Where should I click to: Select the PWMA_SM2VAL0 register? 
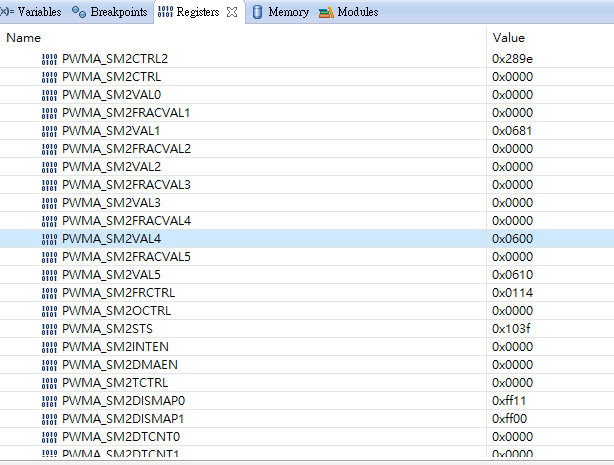111,95
